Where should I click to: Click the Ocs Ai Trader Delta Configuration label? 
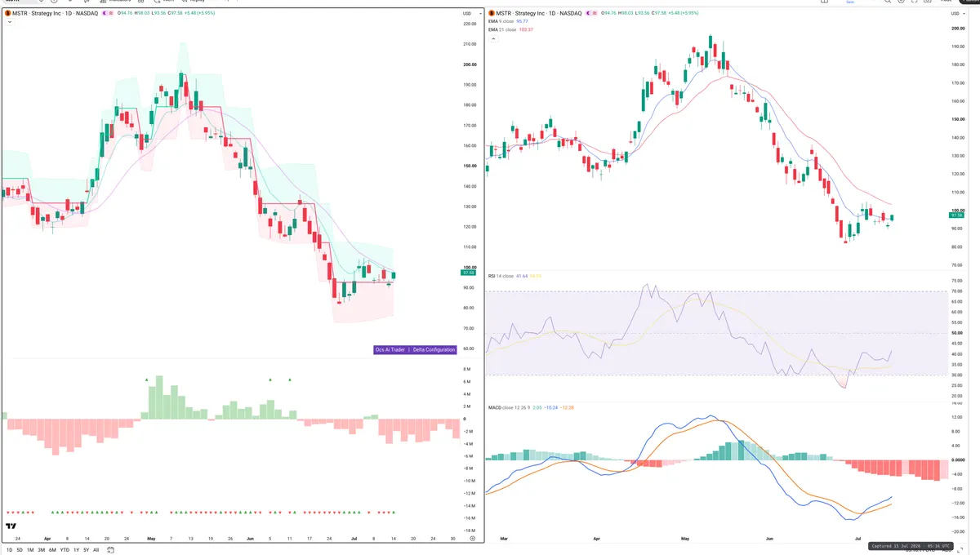pos(415,349)
